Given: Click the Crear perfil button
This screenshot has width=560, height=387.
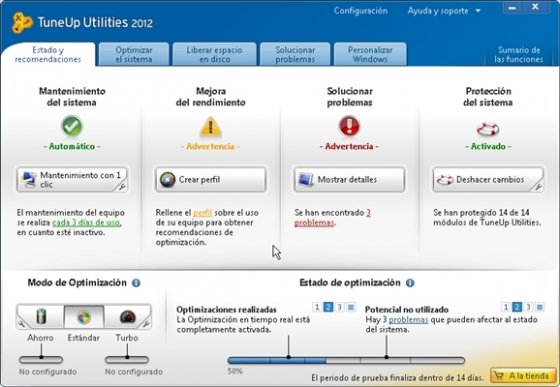Looking at the screenshot, I should point(210,180).
